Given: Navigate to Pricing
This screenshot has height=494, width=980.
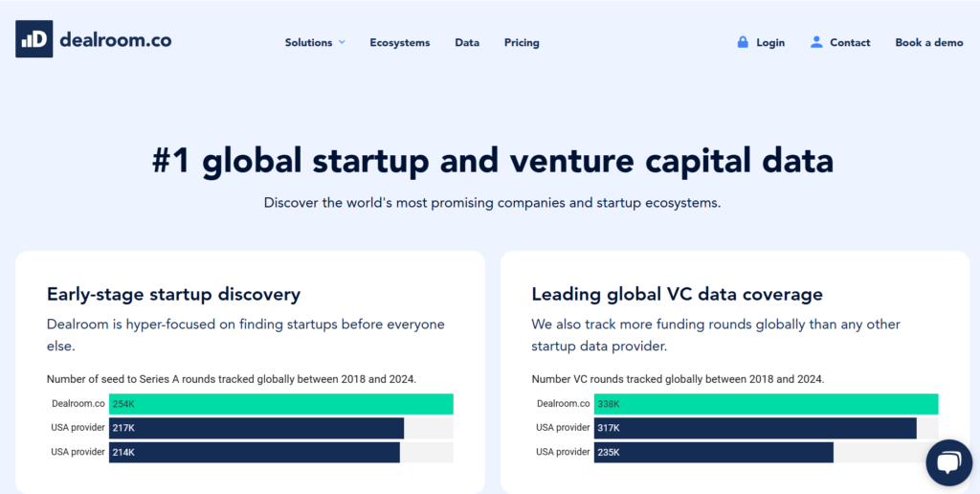Looking at the screenshot, I should 522,43.
